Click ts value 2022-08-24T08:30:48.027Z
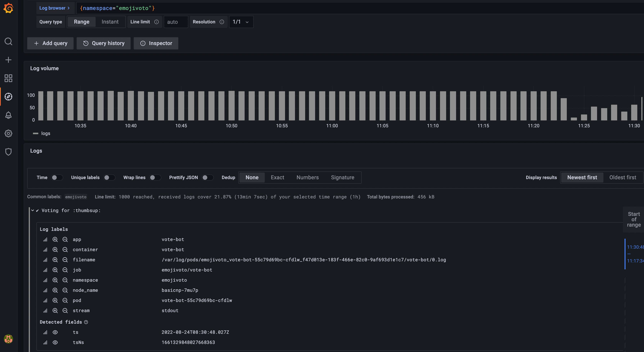 pyautogui.click(x=195, y=332)
